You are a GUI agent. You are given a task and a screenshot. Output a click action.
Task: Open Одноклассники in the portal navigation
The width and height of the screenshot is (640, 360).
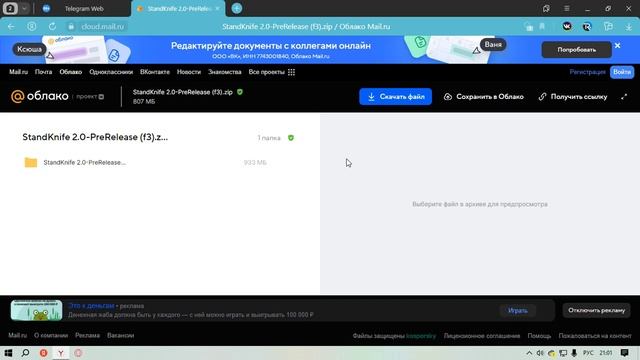click(111, 72)
